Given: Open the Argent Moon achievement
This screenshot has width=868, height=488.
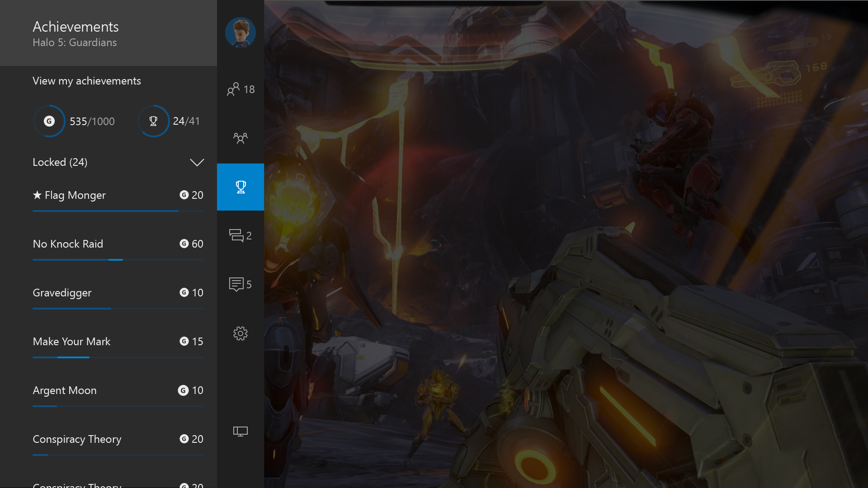Looking at the screenshot, I should (65, 390).
